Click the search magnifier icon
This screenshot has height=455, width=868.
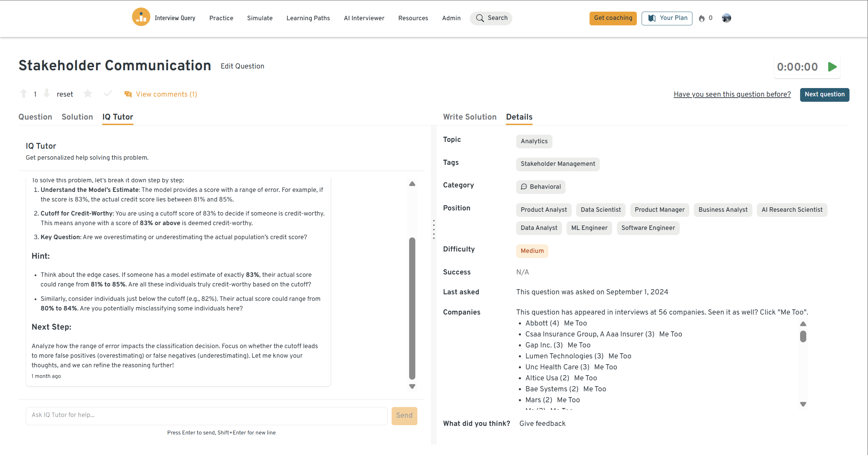tap(480, 18)
